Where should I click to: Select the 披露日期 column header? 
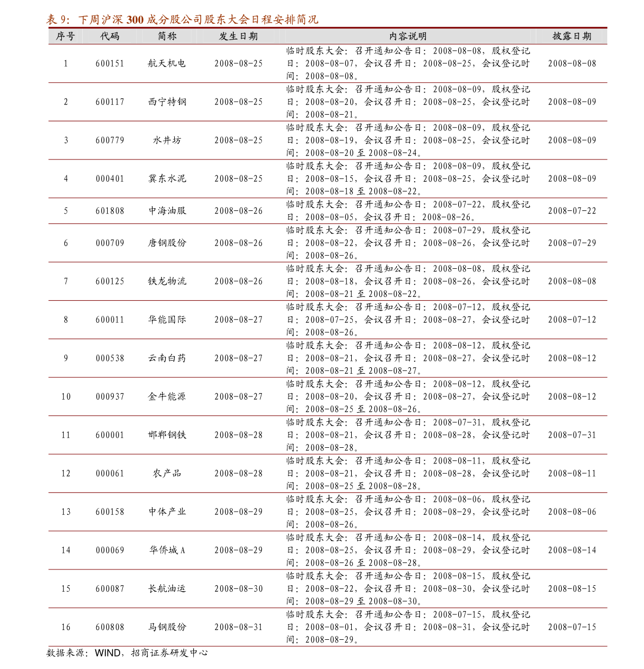(571, 36)
